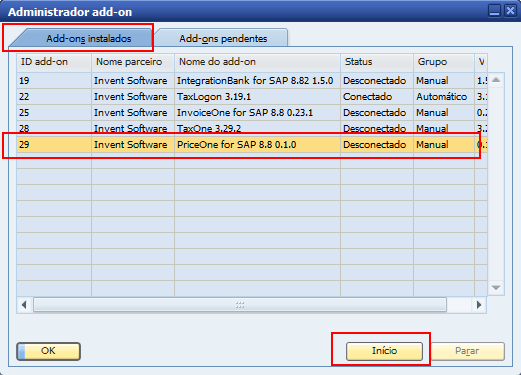Select the TaxLogon 3.19.1 add-on
Viewport: 521px width, 375px height.
click(x=252, y=97)
